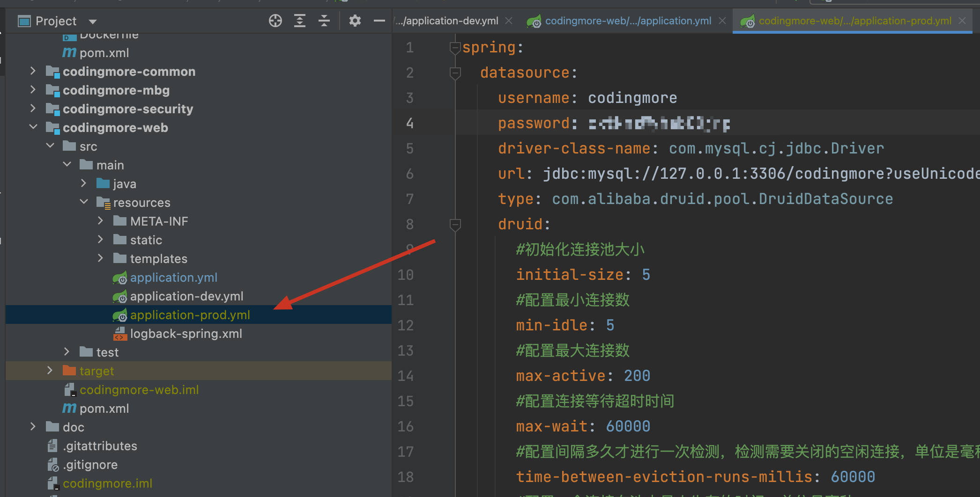Click the Collapse All toolbar icon

click(324, 21)
